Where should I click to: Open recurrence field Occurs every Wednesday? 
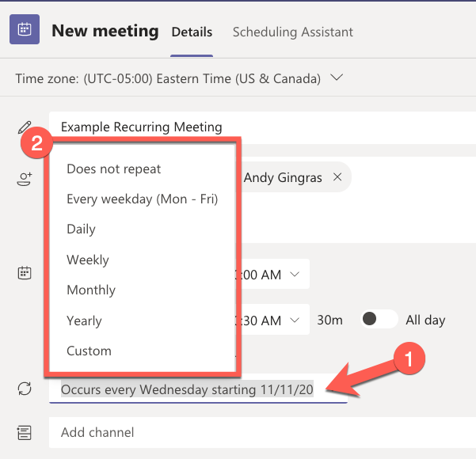(x=198, y=389)
